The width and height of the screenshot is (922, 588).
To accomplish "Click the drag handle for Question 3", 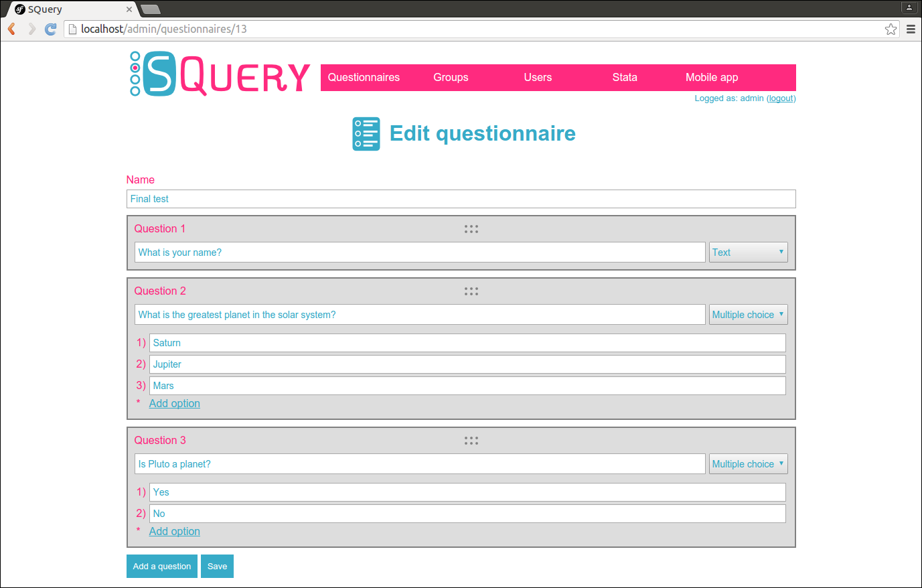I will (x=471, y=440).
